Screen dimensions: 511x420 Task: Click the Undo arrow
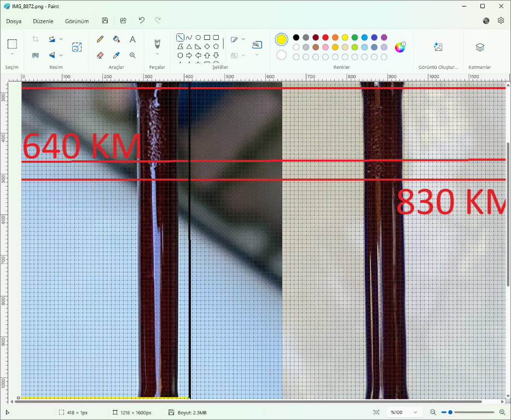(x=142, y=20)
